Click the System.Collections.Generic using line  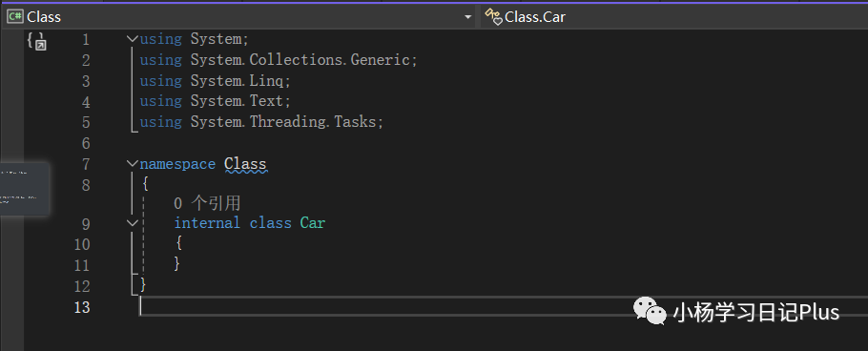pyautogui.click(x=279, y=60)
